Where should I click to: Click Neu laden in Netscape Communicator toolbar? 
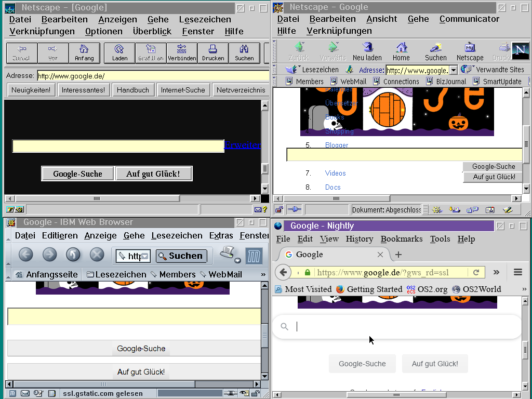pos(367,51)
